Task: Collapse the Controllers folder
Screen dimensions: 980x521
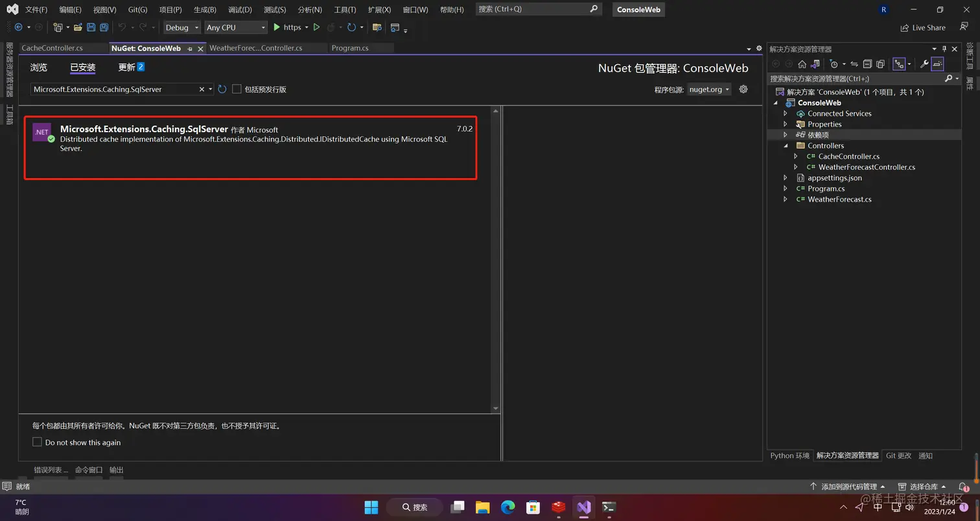Action: pos(786,146)
